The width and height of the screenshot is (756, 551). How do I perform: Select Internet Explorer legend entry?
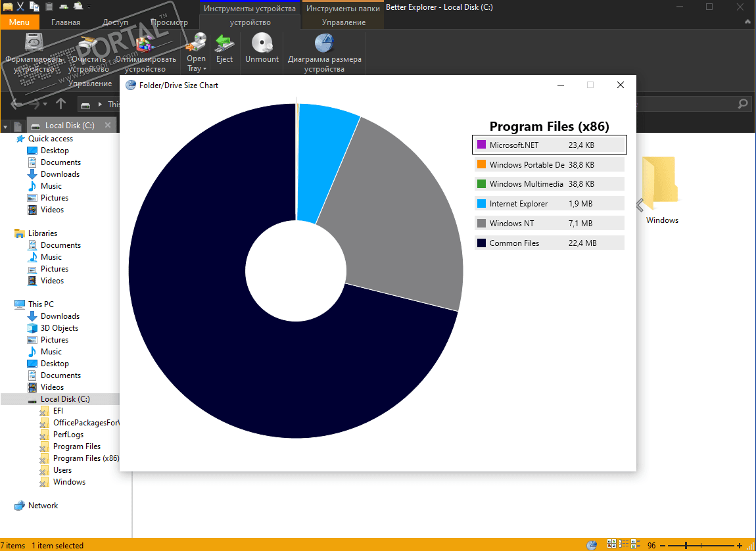pos(549,203)
